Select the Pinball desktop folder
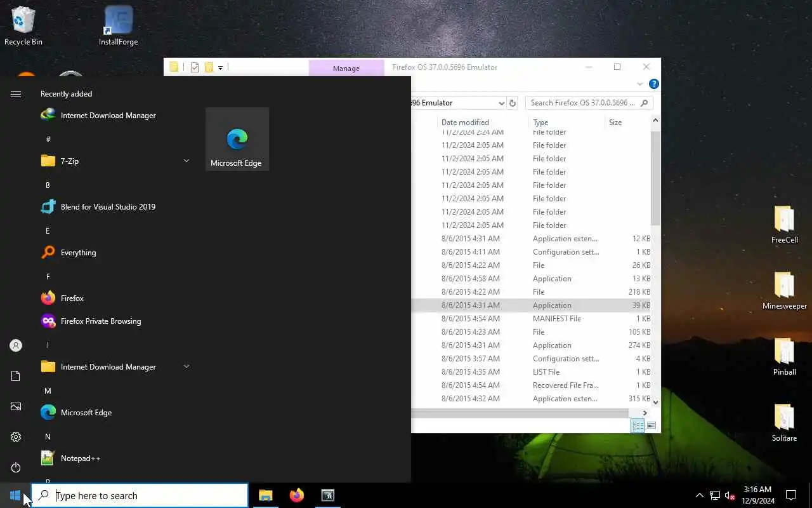The image size is (812, 508). pos(785,357)
